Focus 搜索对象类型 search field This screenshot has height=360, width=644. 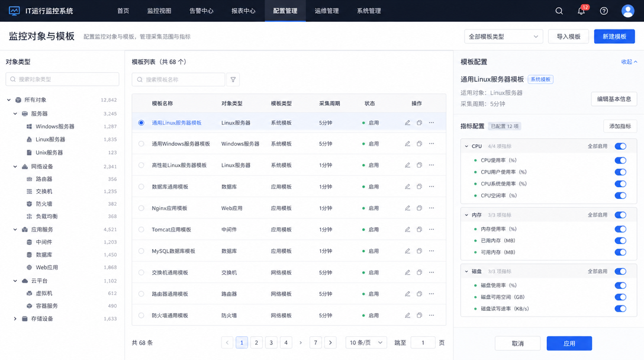click(x=62, y=79)
